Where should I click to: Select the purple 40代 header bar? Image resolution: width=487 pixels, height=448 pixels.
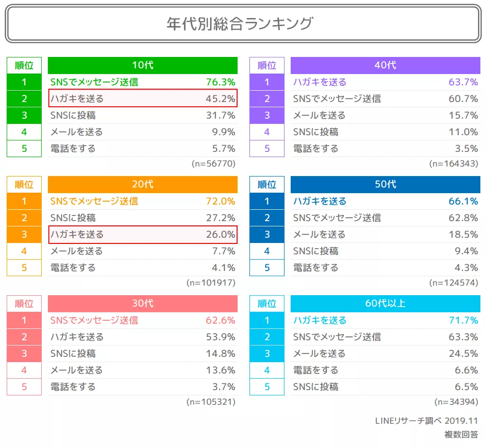(385, 65)
